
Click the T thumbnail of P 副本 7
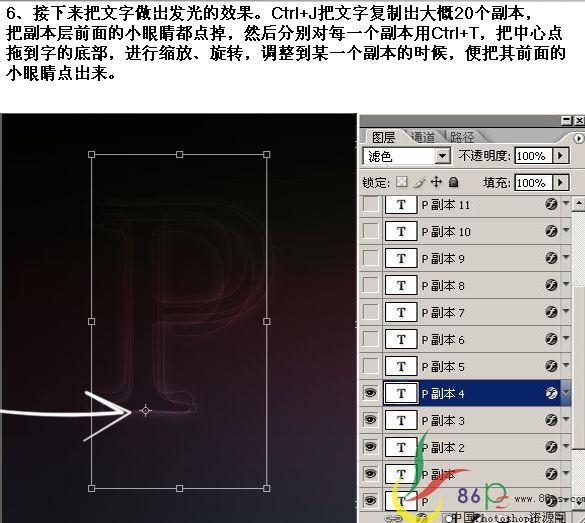(x=401, y=312)
